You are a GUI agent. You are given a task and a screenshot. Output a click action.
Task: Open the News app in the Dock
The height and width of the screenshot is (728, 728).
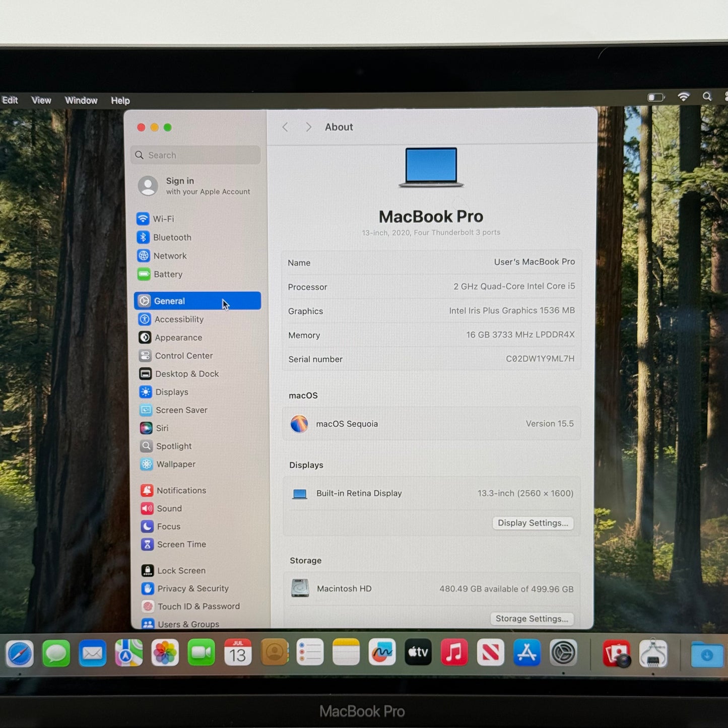(x=491, y=652)
